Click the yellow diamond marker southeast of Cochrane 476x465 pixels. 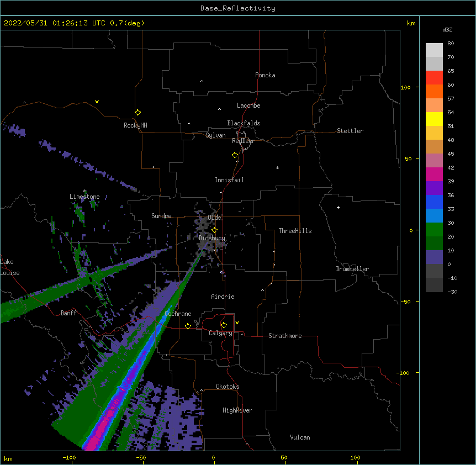tap(188, 326)
